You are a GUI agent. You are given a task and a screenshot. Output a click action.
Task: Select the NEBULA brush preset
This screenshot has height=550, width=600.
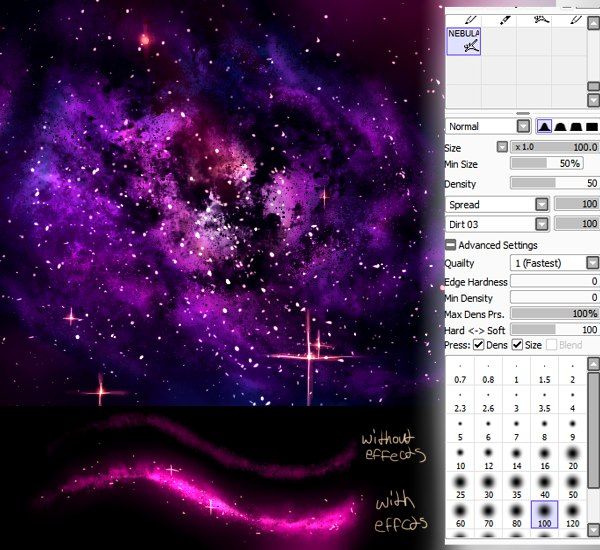pyautogui.click(x=463, y=41)
